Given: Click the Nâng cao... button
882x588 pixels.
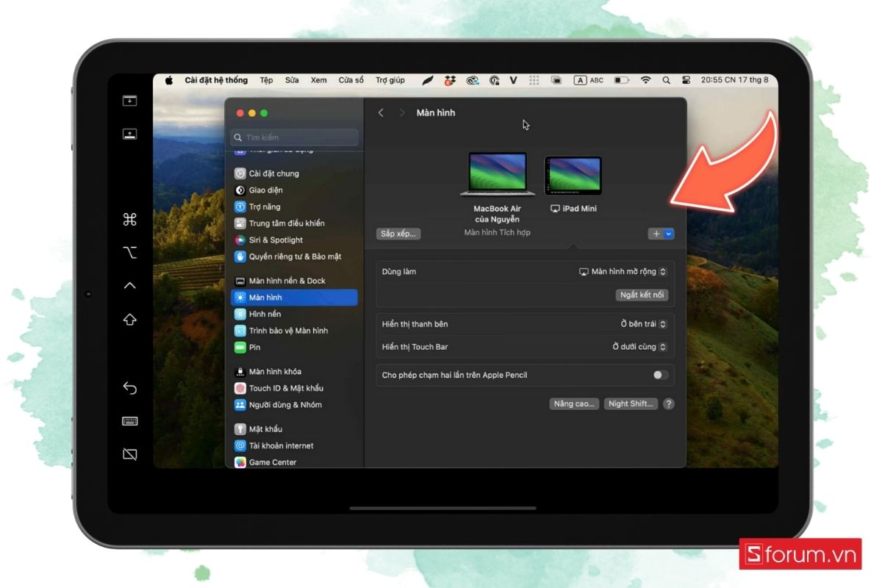Looking at the screenshot, I should click(x=574, y=404).
